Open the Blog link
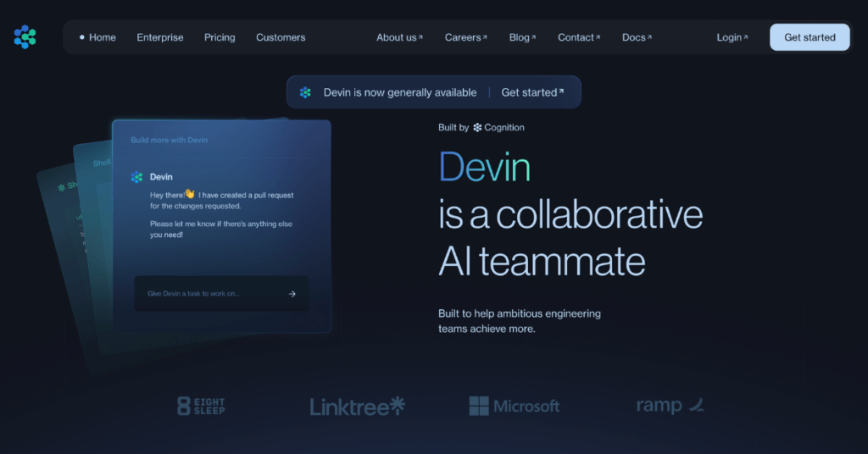868x454 pixels. pyautogui.click(x=522, y=37)
